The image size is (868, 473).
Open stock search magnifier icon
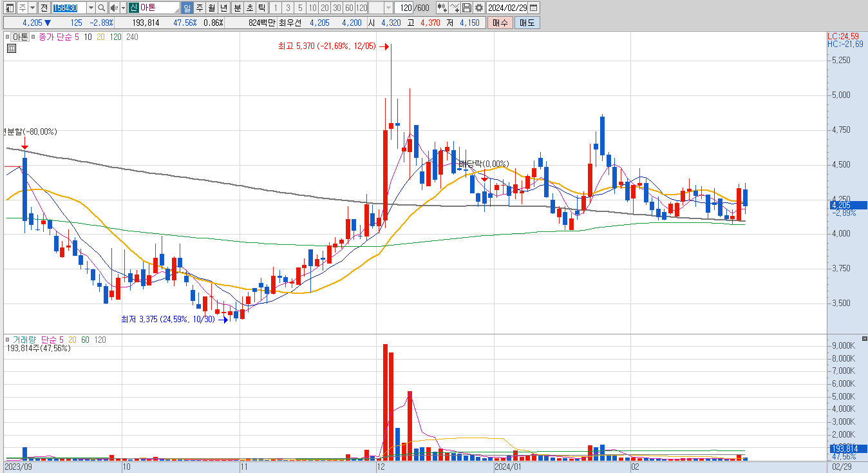(102, 8)
